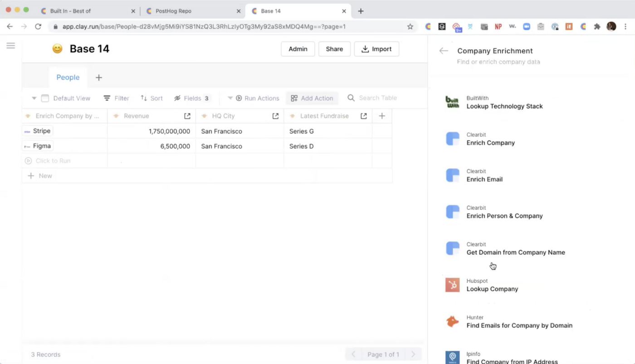Click Clearbit icon for Enrich Person & Company
The height and width of the screenshot is (364, 635).
pyautogui.click(x=452, y=212)
